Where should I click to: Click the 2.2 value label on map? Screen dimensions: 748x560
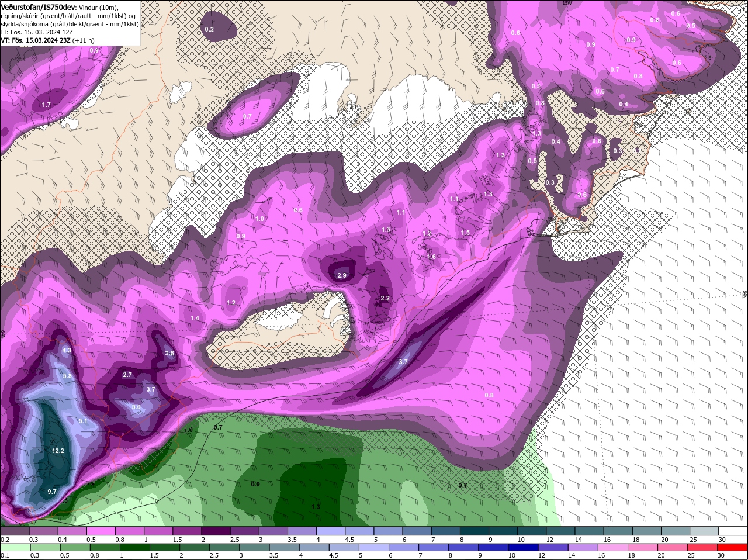click(x=385, y=298)
